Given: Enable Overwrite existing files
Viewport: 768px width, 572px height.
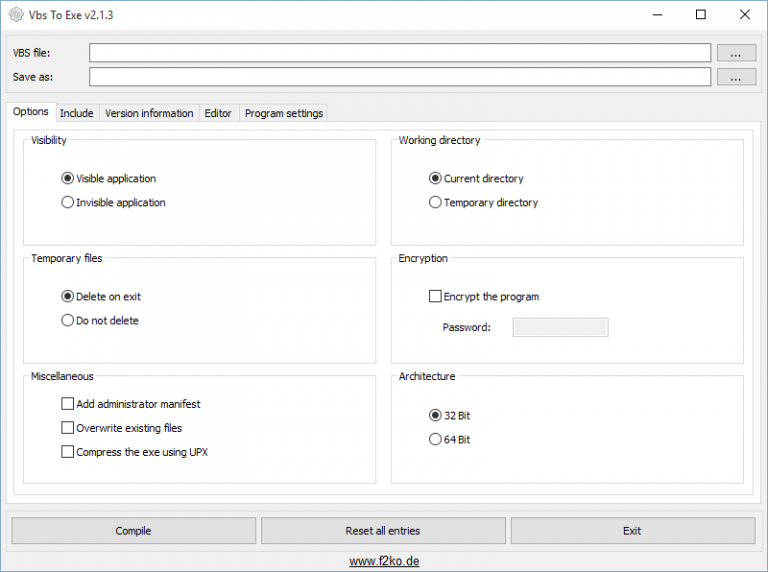Looking at the screenshot, I should click(x=68, y=428).
